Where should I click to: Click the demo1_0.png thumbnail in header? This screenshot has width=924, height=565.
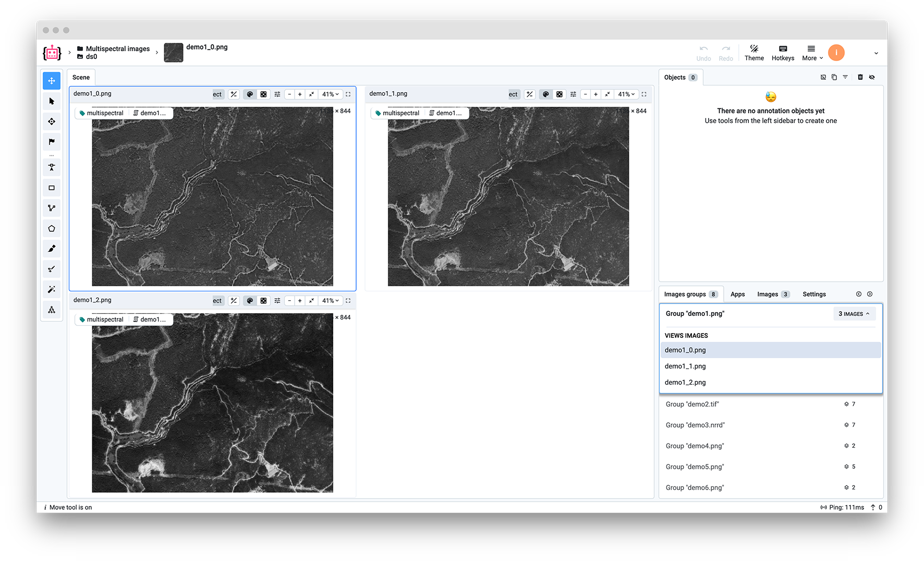pyautogui.click(x=174, y=53)
